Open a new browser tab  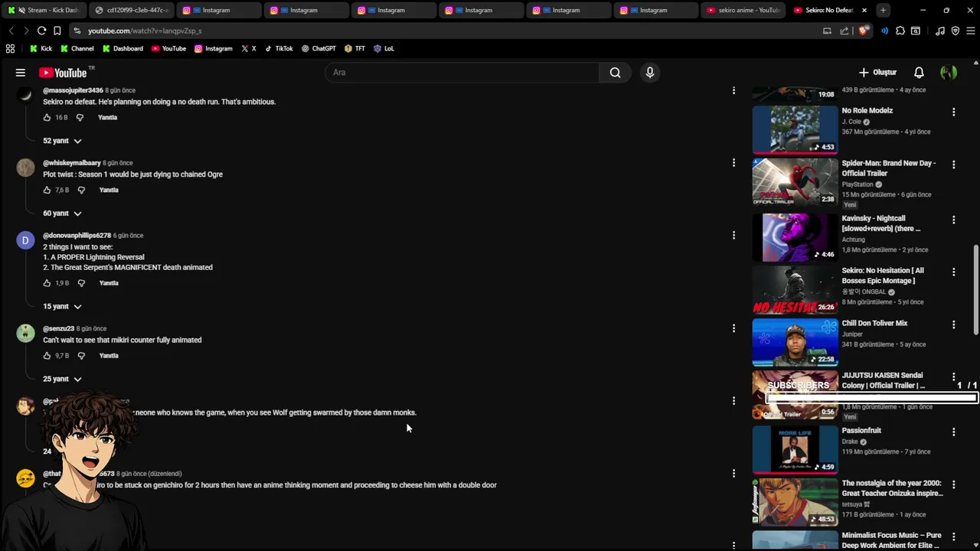[883, 10]
